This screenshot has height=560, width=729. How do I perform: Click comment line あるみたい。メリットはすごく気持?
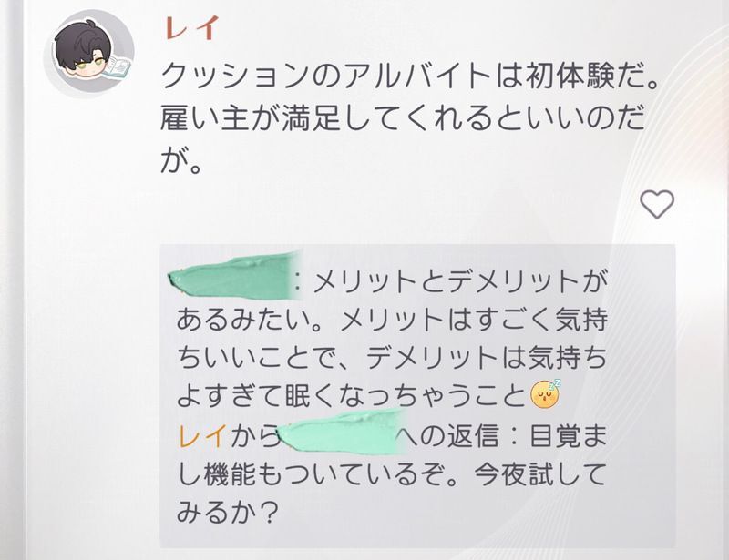[x=392, y=321]
